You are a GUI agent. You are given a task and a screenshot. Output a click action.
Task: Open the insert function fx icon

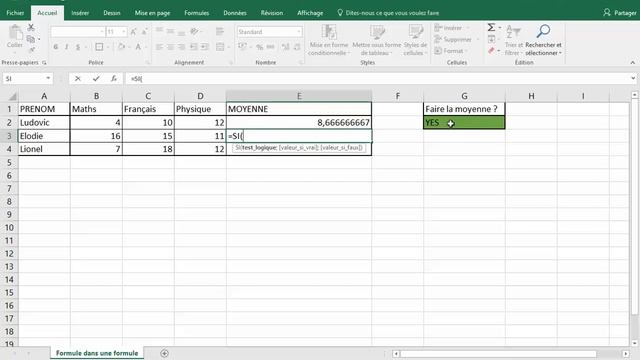click(114, 79)
